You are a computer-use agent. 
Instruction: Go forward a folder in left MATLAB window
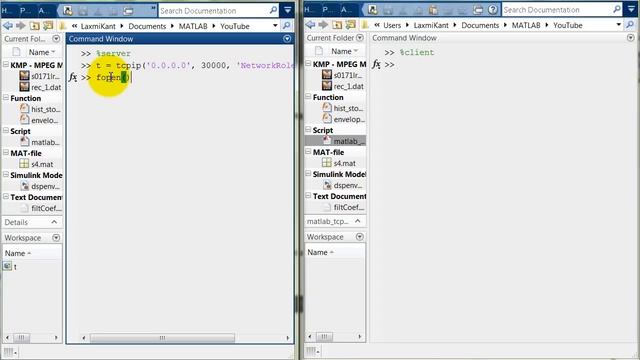point(20,26)
